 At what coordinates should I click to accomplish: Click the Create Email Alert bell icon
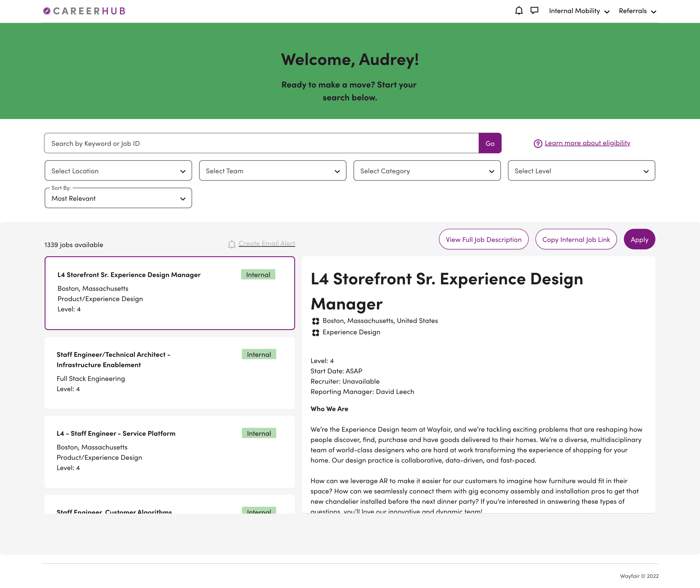tap(232, 244)
